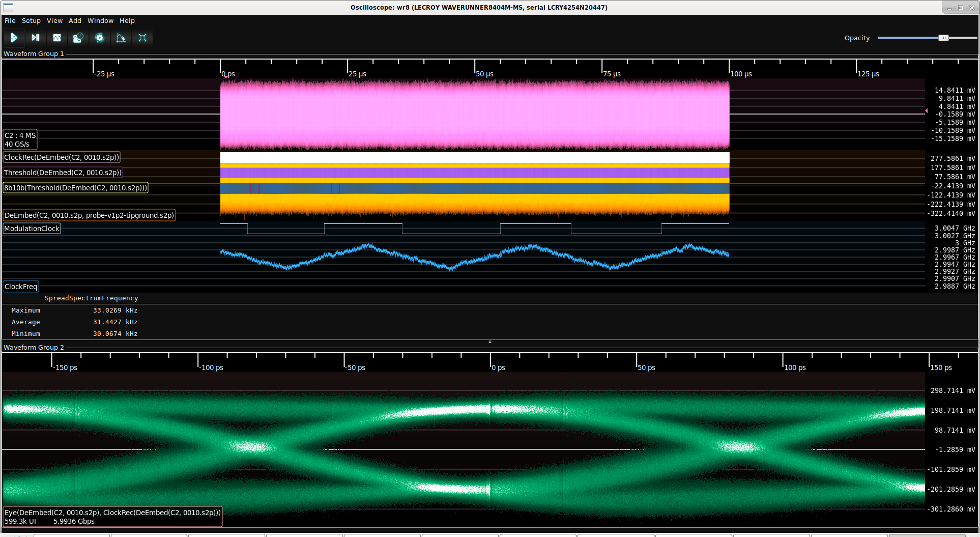Screen dimensions: 980x537
Task: Select the ClockFreq channel label
Action: 20,287
